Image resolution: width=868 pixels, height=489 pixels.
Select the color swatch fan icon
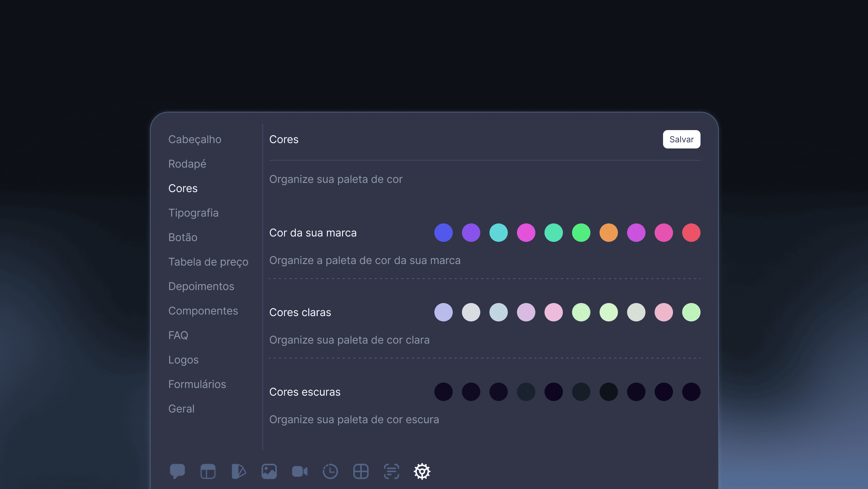(239, 471)
